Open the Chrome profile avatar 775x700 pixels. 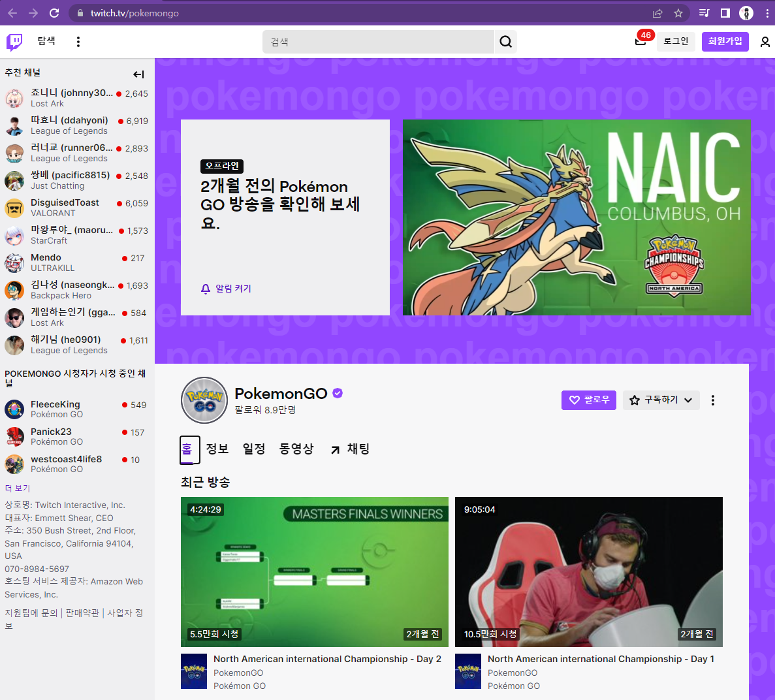746,13
